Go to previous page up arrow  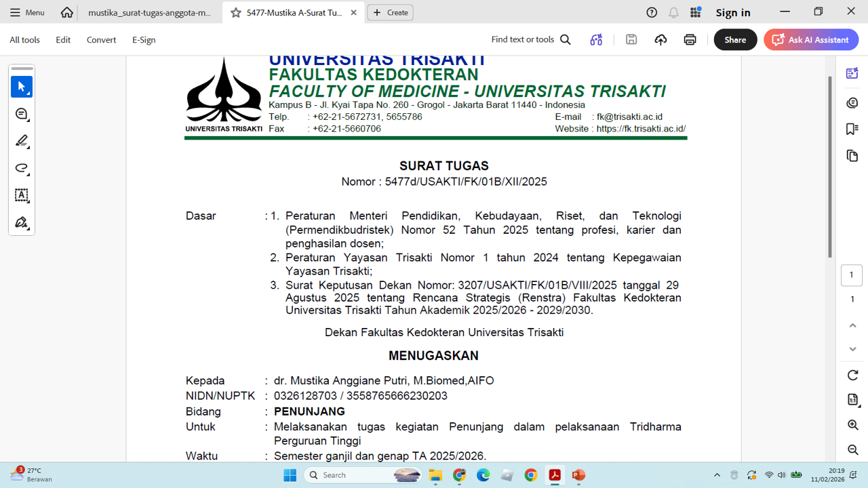tap(853, 325)
